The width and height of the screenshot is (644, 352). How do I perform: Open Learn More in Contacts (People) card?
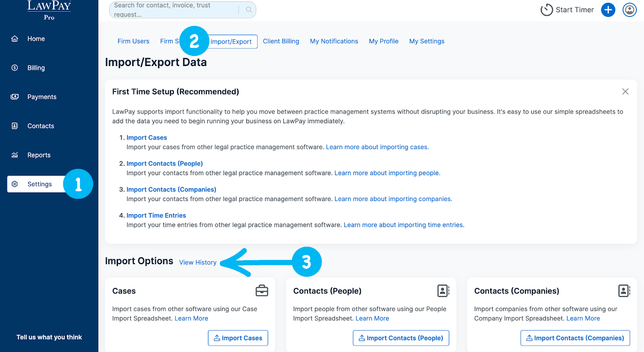tap(372, 318)
